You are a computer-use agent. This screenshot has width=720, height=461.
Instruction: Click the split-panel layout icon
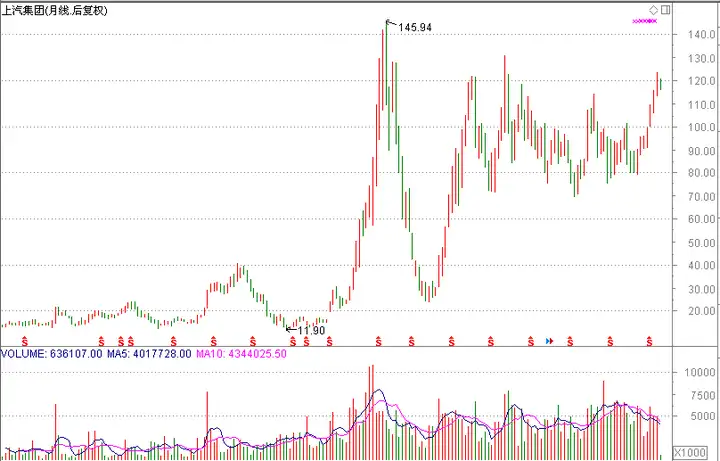[665, 9]
